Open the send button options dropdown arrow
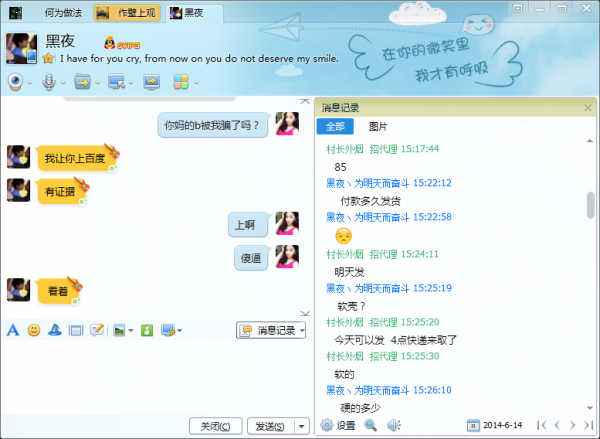 pos(302,426)
